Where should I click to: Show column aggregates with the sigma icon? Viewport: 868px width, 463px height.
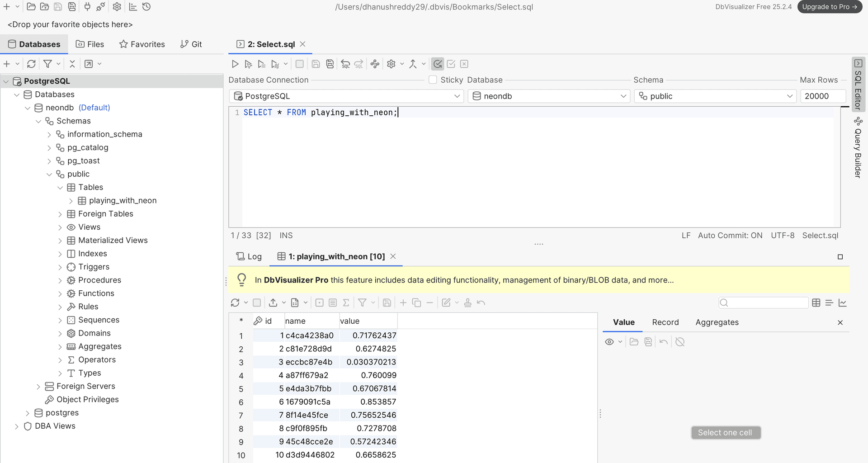(346, 302)
